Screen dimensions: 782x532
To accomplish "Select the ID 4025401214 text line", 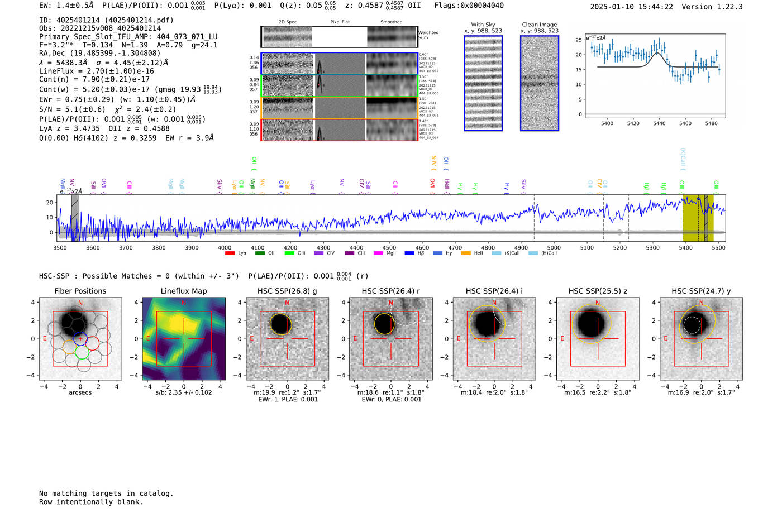I will 106,20.
